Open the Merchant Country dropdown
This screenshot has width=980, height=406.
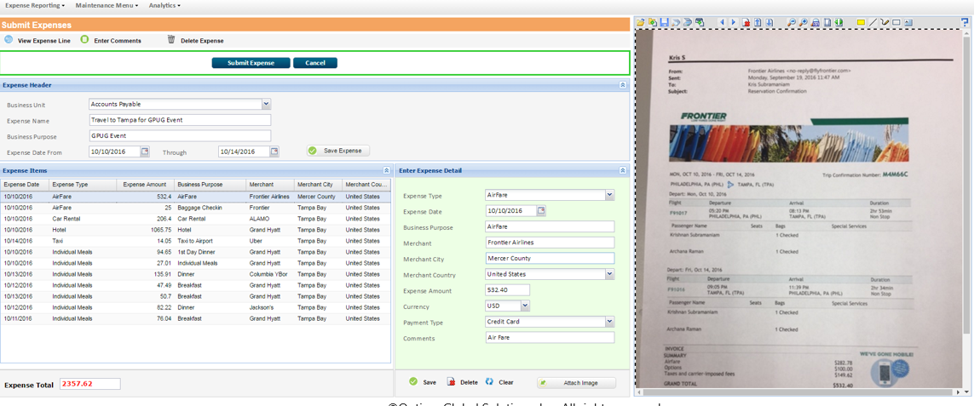tap(609, 274)
